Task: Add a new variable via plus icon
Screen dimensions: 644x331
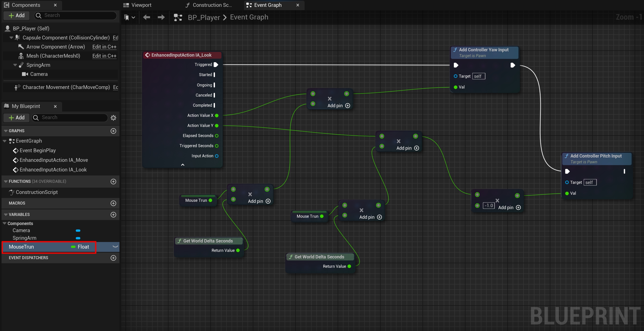Action: pyautogui.click(x=113, y=214)
